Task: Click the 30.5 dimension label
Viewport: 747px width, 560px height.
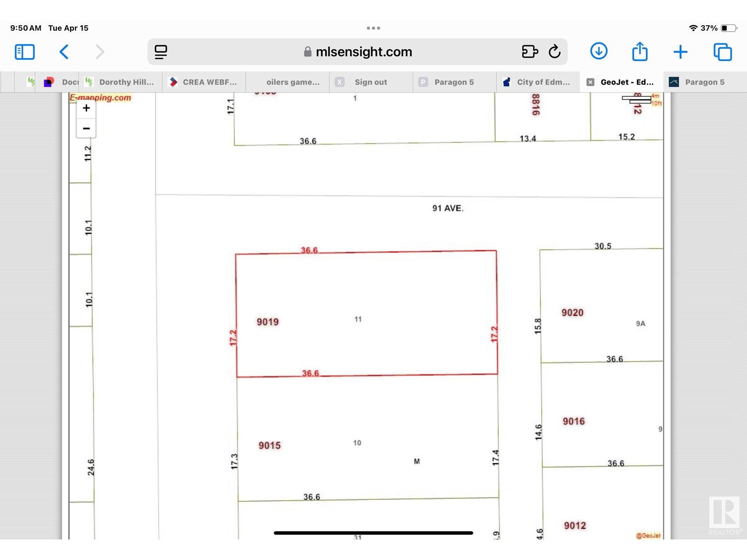Action: point(603,246)
